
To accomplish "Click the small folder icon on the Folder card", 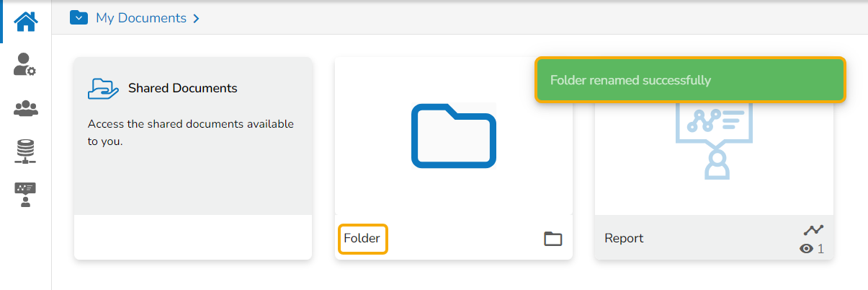I will coord(552,239).
